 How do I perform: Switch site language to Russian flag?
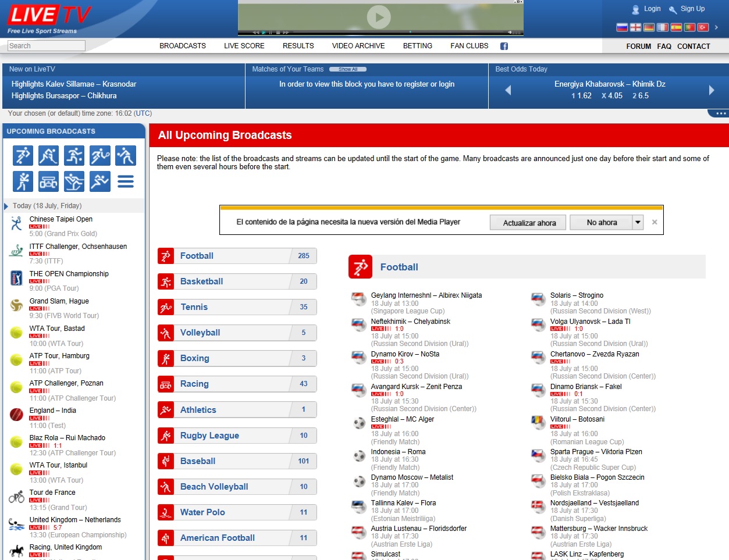coord(622,27)
